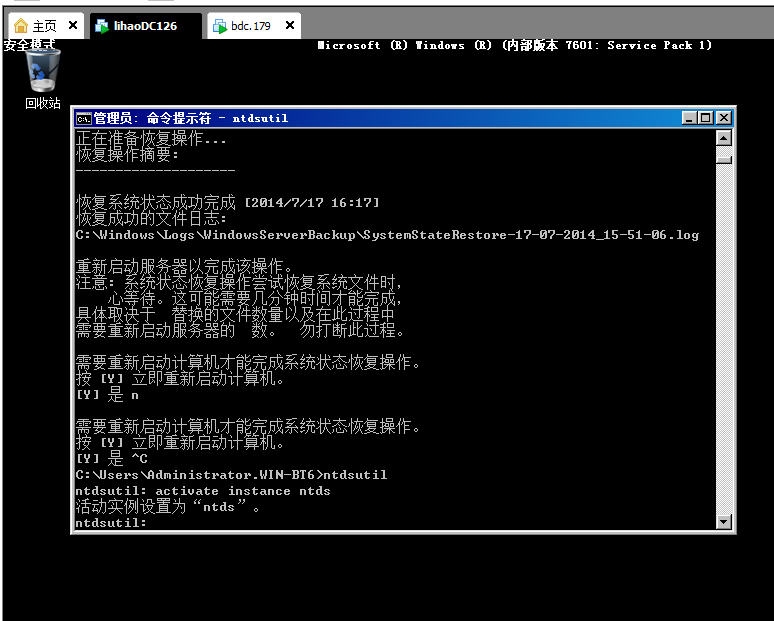The width and height of the screenshot is (774, 621).
Task: Click the console scrollbar thumb
Action: pyautogui.click(x=724, y=159)
